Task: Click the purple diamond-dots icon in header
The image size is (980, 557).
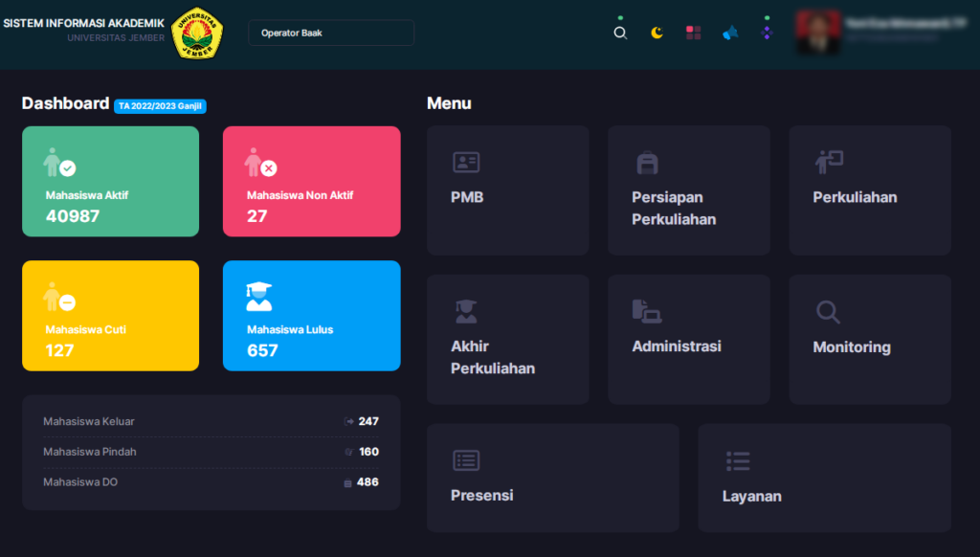Action: tap(766, 33)
